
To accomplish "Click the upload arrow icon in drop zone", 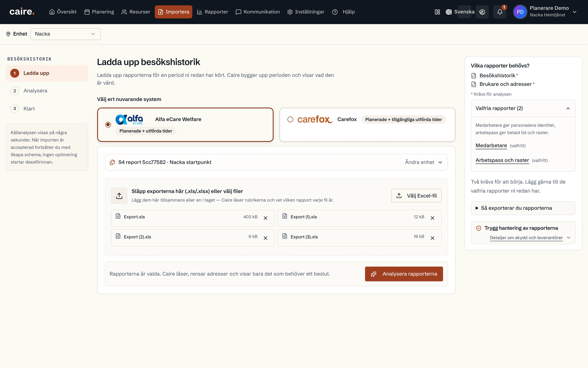I will point(119,196).
